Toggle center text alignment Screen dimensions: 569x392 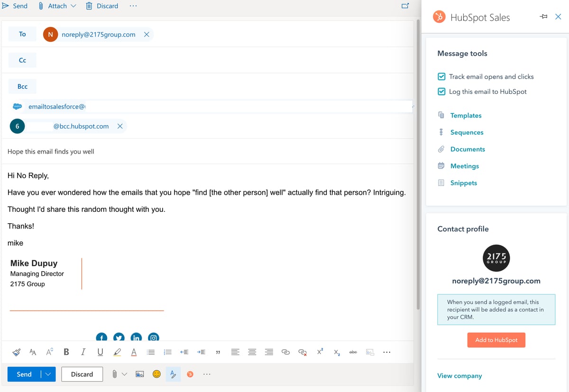[x=252, y=352]
